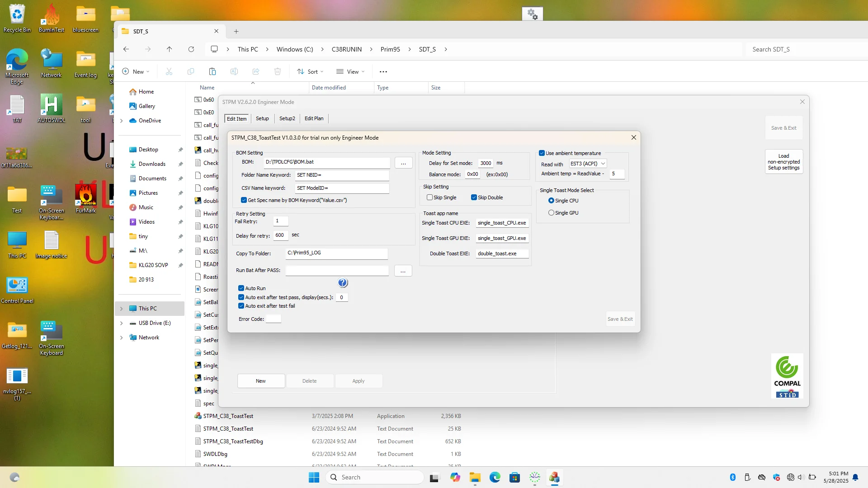This screenshot has height=488, width=868.
Task: Open the Edit Plan tab
Action: point(314,118)
